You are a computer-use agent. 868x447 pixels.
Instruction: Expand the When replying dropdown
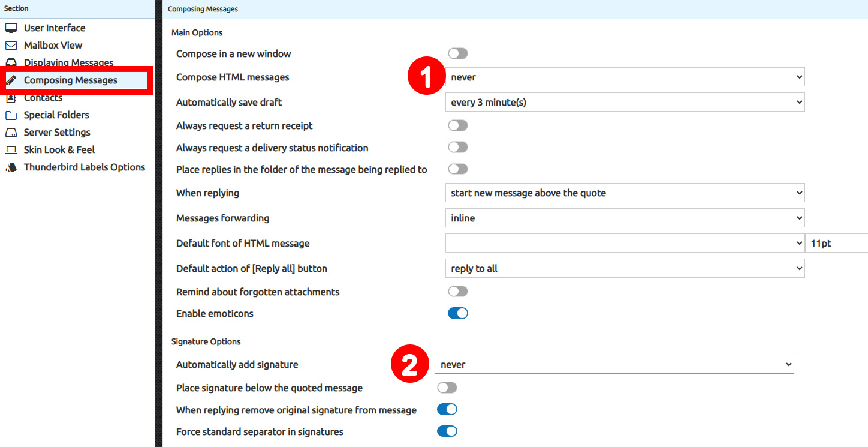click(625, 193)
